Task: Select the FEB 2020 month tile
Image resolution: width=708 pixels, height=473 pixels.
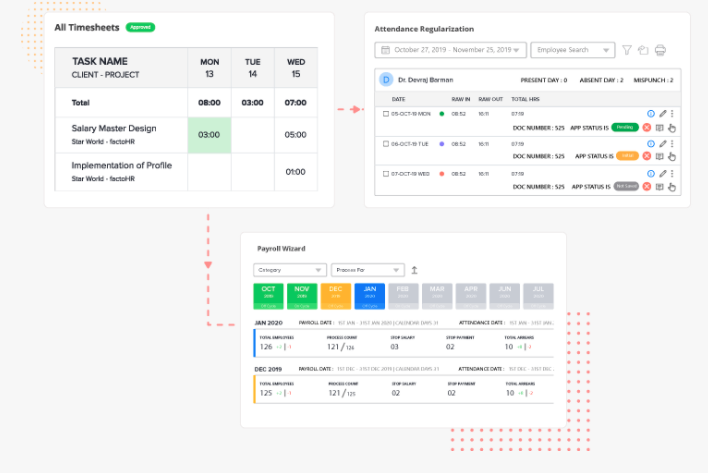Action: point(403,296)
